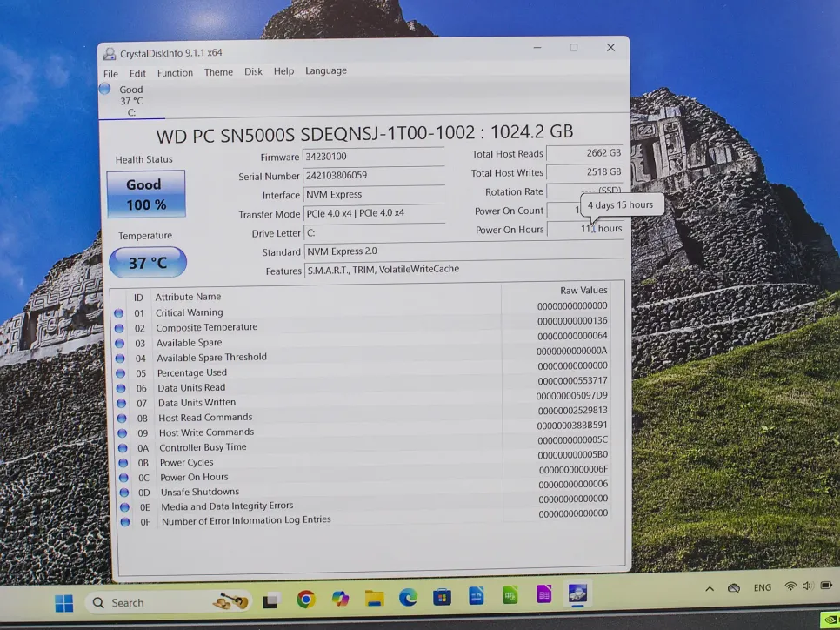This screenshot has width=840, height=630.
Task: Open the Disk menu
Action: pos(253,71)
